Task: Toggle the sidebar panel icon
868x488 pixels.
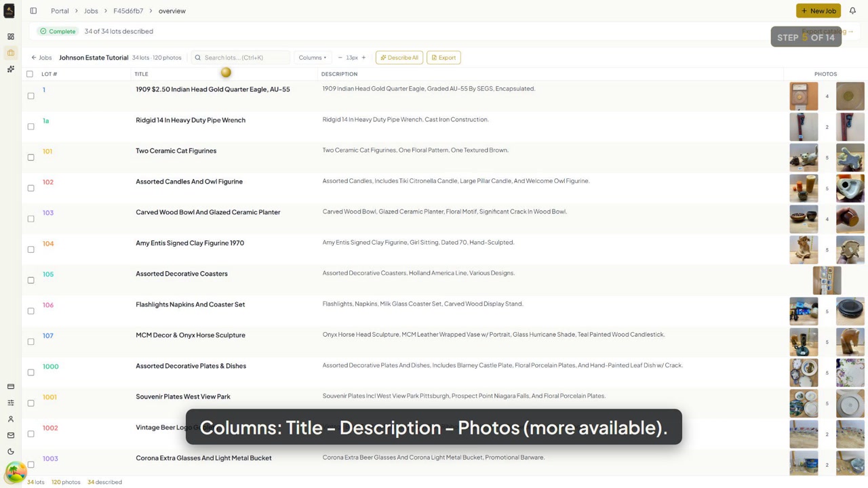Action: click(33, 11)
